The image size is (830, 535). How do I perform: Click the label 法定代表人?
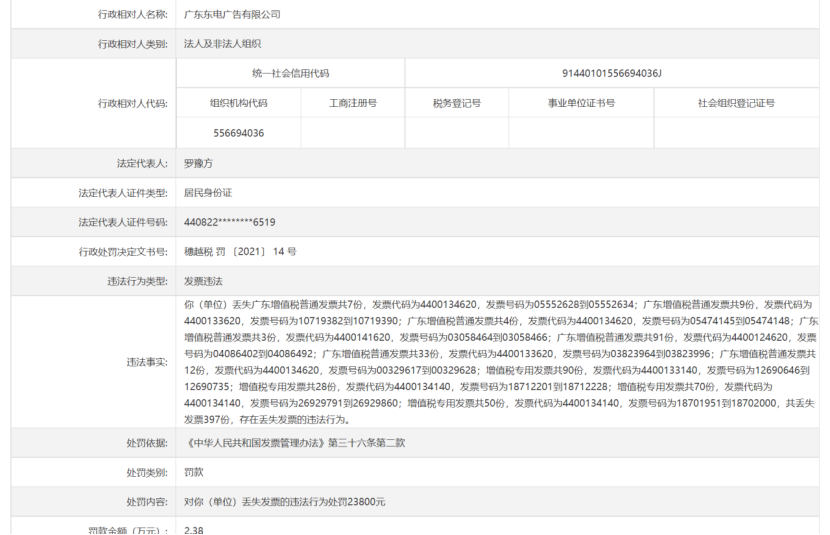(142, 164)
